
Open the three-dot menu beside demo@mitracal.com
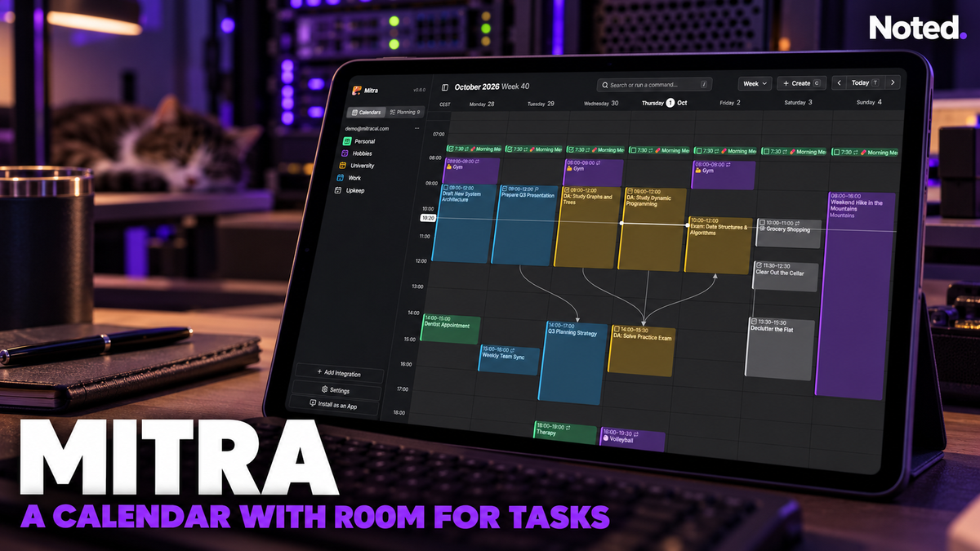pos(416,128)
